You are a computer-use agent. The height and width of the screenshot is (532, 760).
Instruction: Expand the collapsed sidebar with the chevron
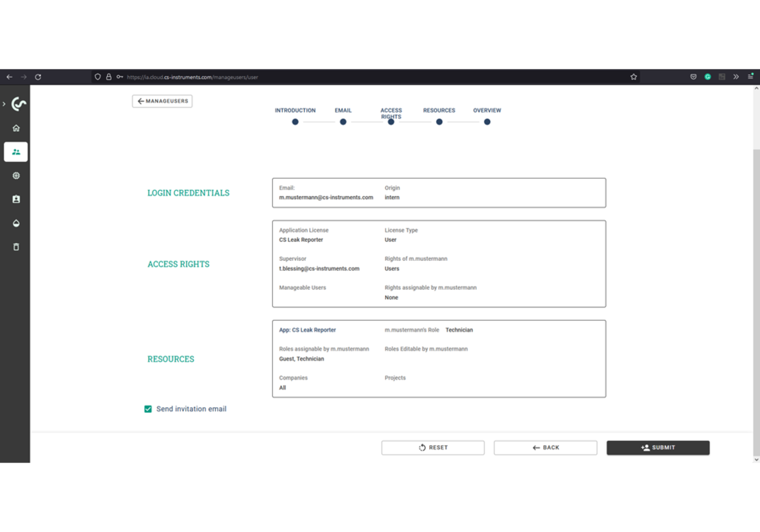(x=4, y=103)
